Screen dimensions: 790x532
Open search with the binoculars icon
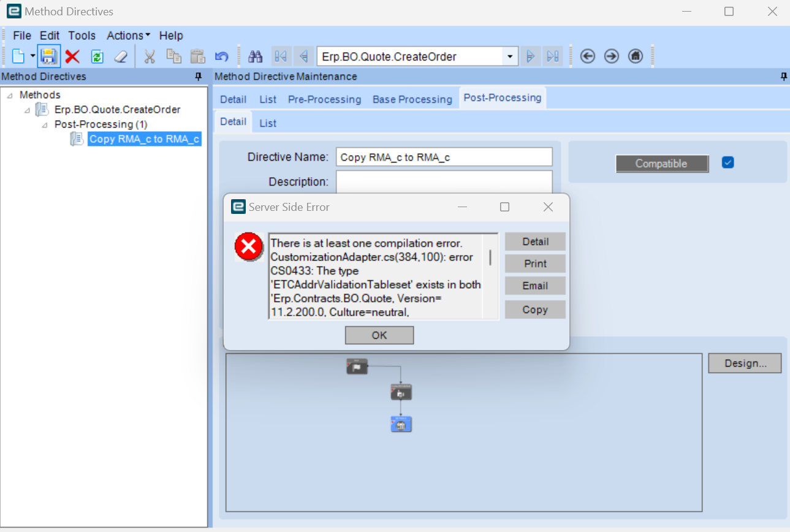click(x=255, y=56)
